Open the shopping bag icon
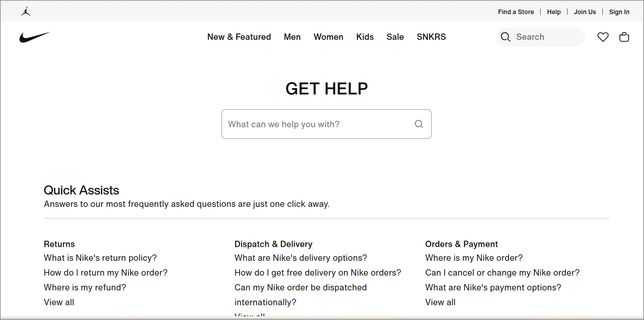Image resolution: width=644 pixels, height=320 pixels. [624, 37]
